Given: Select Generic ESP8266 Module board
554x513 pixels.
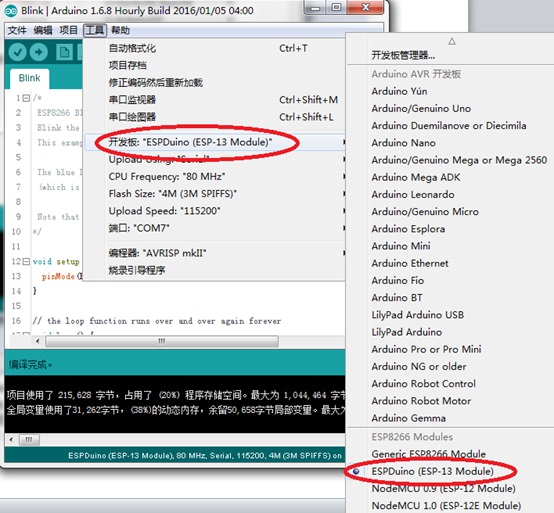Looking at the screenshot, I should click(x=449, y=454).
